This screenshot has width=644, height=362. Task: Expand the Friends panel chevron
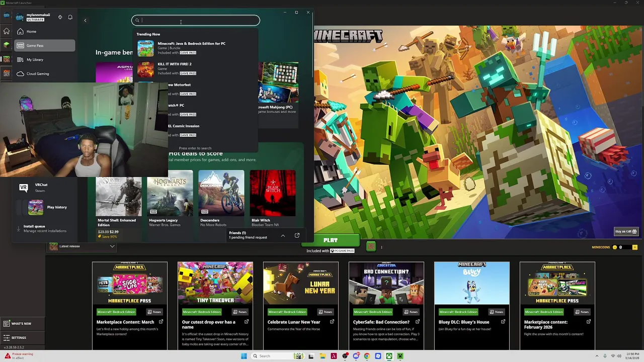(x=283, y=235)
